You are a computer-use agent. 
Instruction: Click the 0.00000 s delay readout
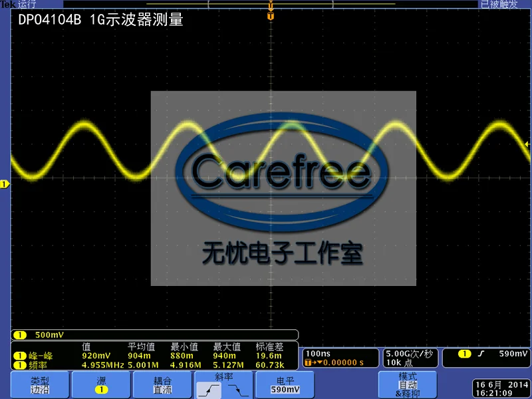343,362
